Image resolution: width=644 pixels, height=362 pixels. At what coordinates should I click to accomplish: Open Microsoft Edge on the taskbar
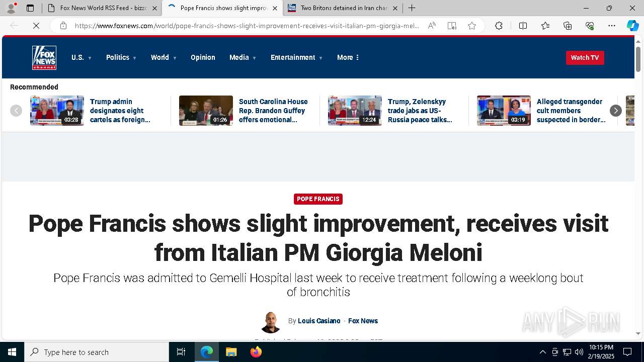pyautogui.click(x=207, y=352)
